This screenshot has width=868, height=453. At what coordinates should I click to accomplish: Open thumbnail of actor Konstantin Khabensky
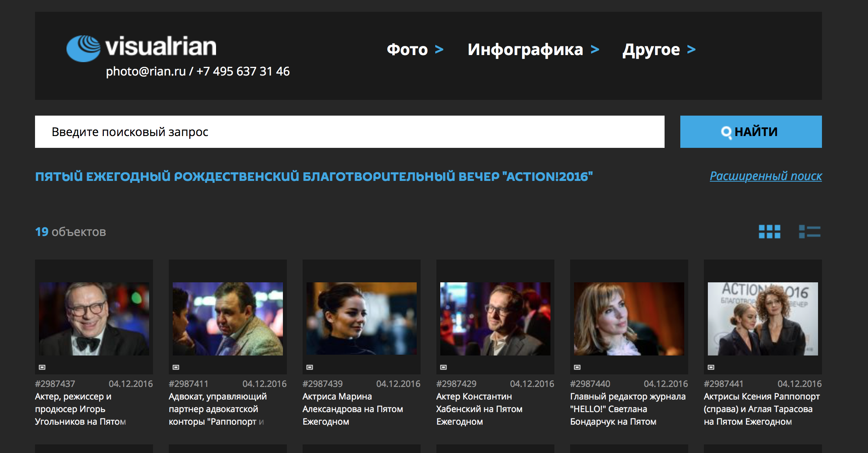[x=495, y=319]
